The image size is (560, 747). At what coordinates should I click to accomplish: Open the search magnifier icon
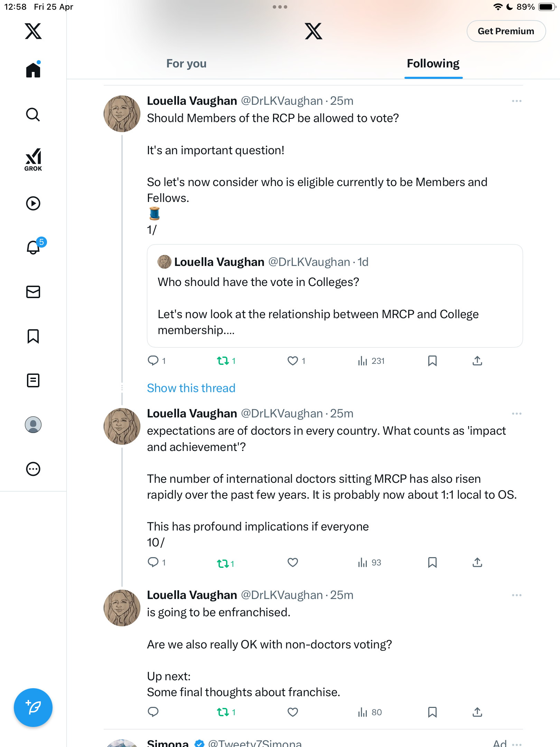(x=33, y=115)
